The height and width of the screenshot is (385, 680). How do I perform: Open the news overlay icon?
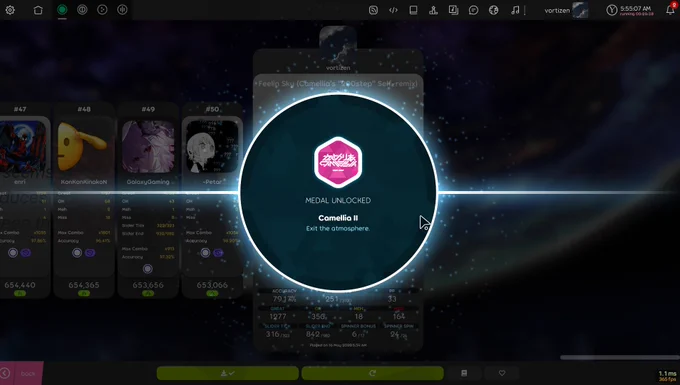tap(373, 10)
